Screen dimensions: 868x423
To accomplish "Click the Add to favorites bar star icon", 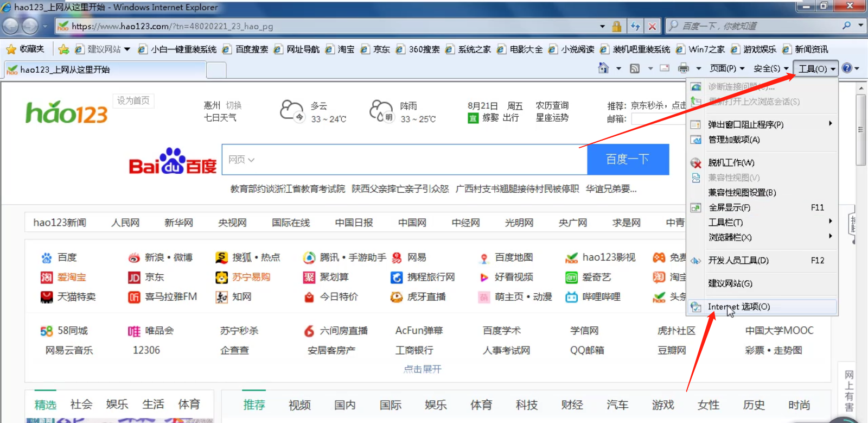I will [x=63, y=49].
